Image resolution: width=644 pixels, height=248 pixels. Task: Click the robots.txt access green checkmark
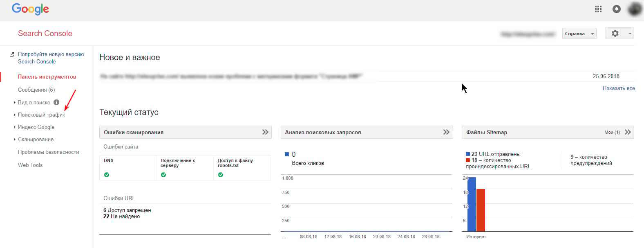tap(221, 175)
